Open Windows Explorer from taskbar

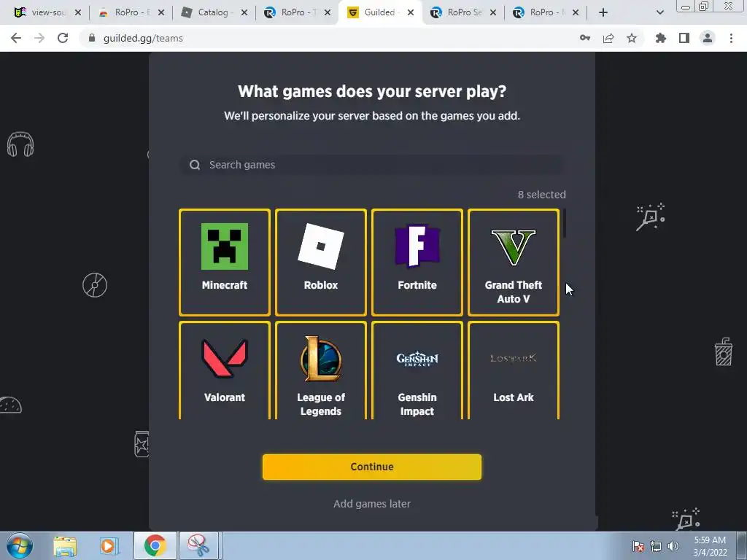click(65, 545)
